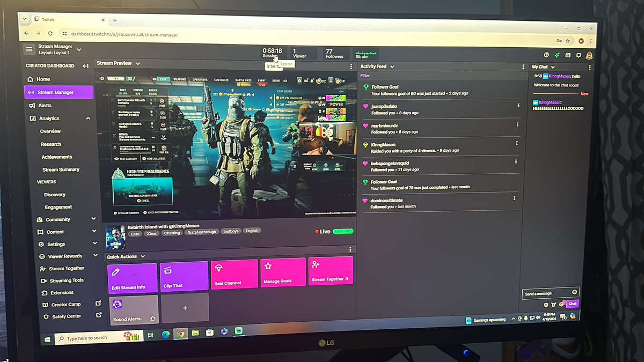Image resolution: width=644 pixels, height=362 pixels.
Task: Open the Achievements page
Action: (x=57, y=157)
